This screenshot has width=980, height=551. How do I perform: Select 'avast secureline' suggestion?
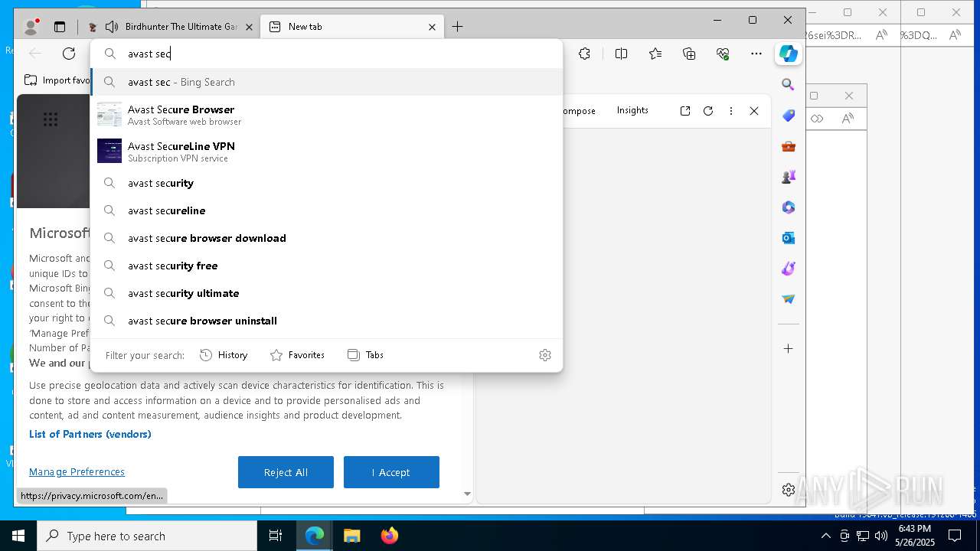pos(327,210)
